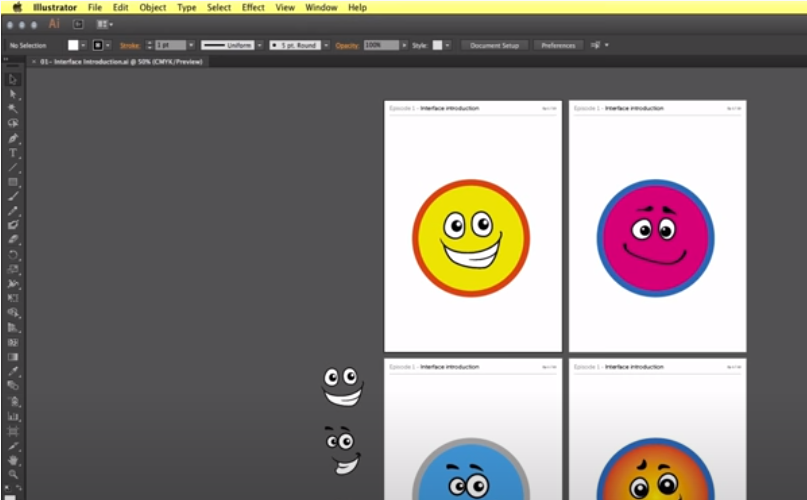Select the Blob Brush tool

coord(13,225)
